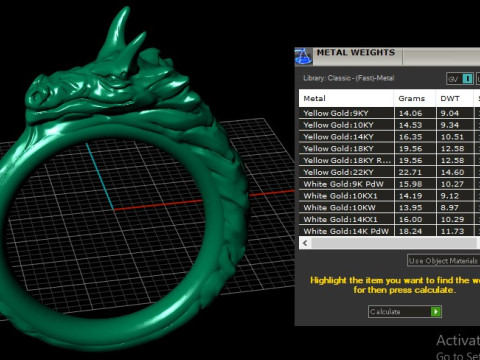Click the 16.00 grams value
480x360 pixels.
[410, 220]
